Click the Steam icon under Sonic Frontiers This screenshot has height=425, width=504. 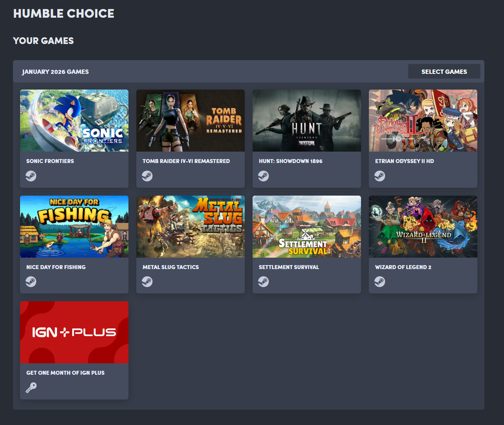click(x=31, y=176)
